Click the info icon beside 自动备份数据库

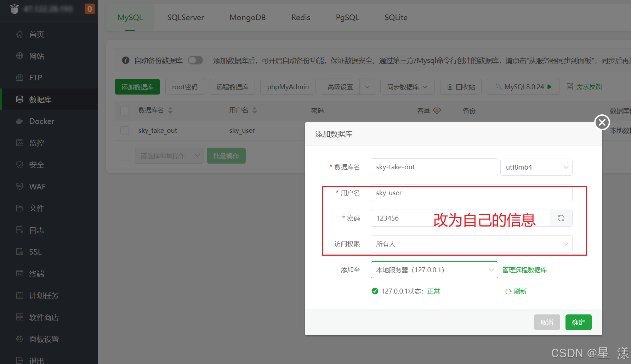pos(126,60)
